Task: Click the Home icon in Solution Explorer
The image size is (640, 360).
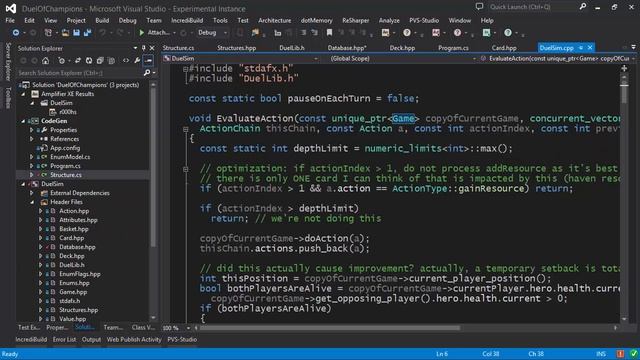Action: pyautogui.click(x=45, y=60)
